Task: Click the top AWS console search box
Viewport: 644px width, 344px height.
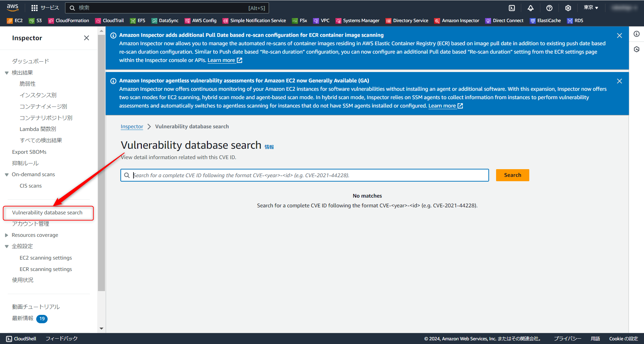Action: pyautogui.click(x=167, y=8)
